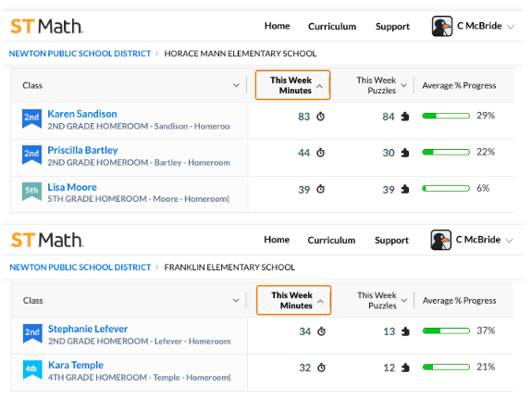Open Curriculum menu in Horace Mann panel
The width and height of the screenshot is (532, 399).
[332, 26]
